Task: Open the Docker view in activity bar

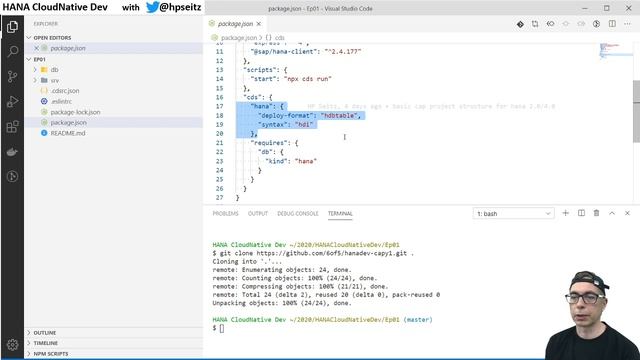Action: pyautogui.click(x=12, y=152)
